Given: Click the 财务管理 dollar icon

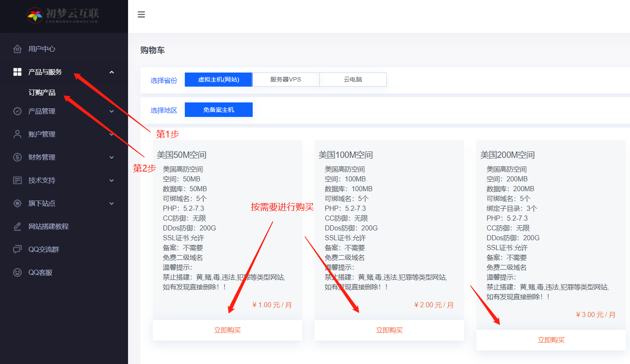Looking at the screenshot, I should point(17,157).
